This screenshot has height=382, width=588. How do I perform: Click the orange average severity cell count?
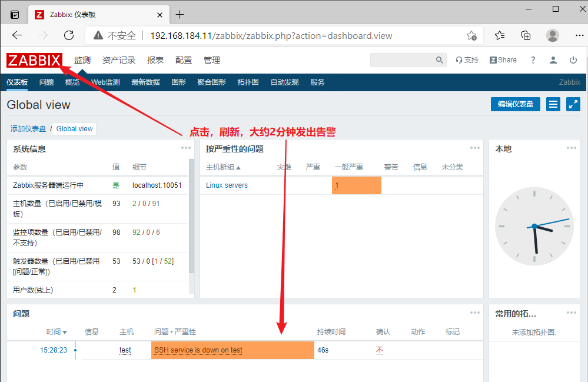[x=337, y=185]
